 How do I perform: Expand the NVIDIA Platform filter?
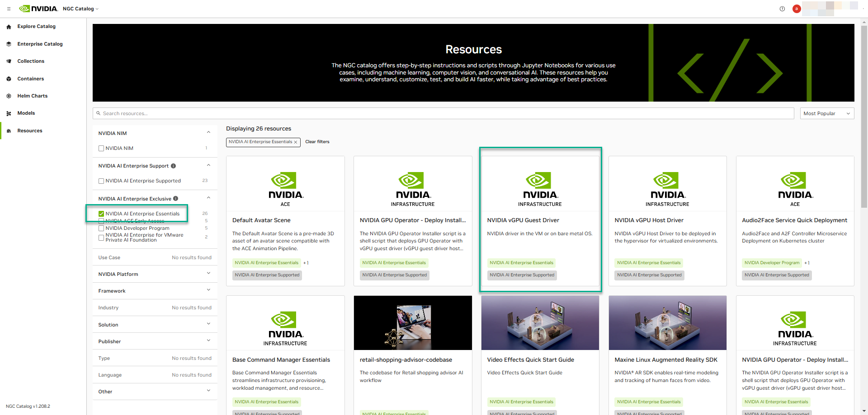pyautogui.click(x=208, y=273)
